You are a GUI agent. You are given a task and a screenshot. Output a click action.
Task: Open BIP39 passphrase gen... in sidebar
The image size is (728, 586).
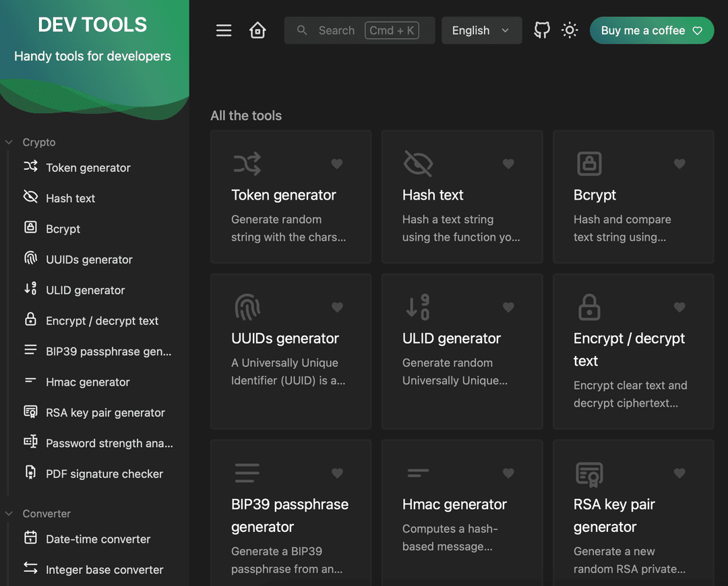pyautogui.click(x=108, y=351)
